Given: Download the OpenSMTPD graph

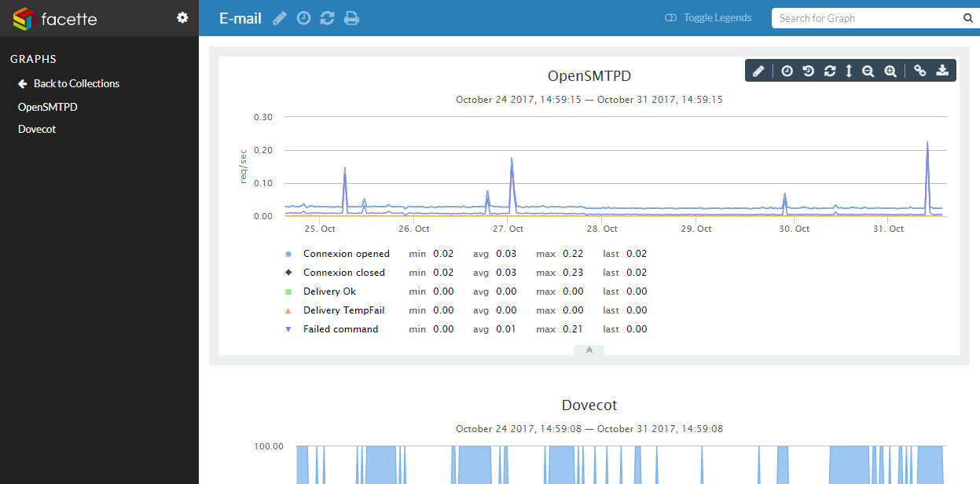Looking at the screenshot, I should tap(942, 71).
